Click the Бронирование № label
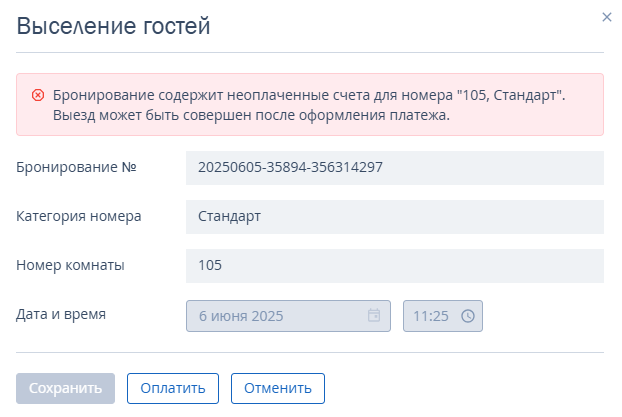The width and height of the screenshot is (622, 417). [76, 167]
